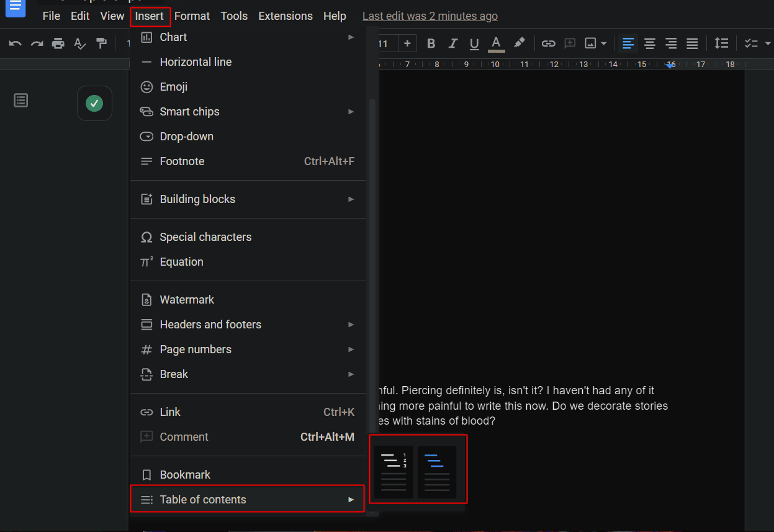Click the Undo icon

(16, 43)
